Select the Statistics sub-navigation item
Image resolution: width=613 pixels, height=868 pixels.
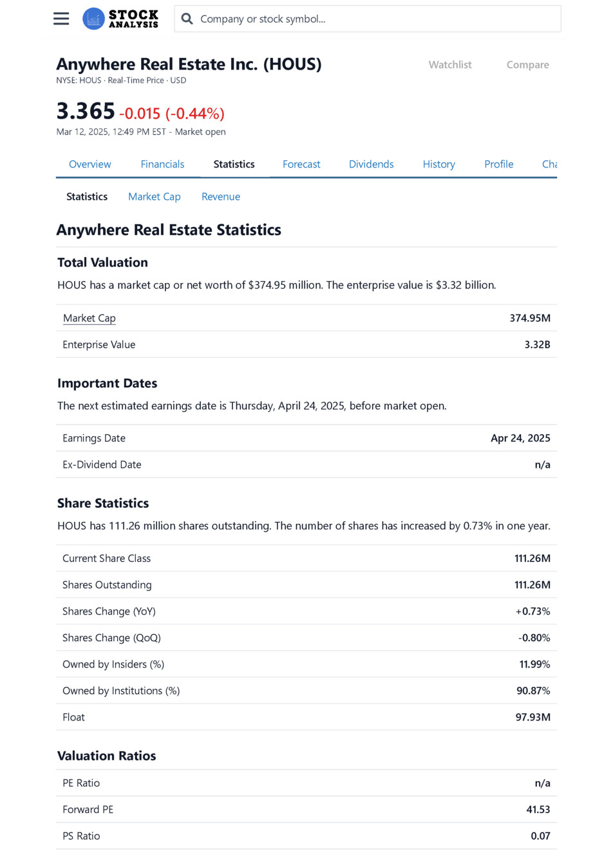[87, 197]
